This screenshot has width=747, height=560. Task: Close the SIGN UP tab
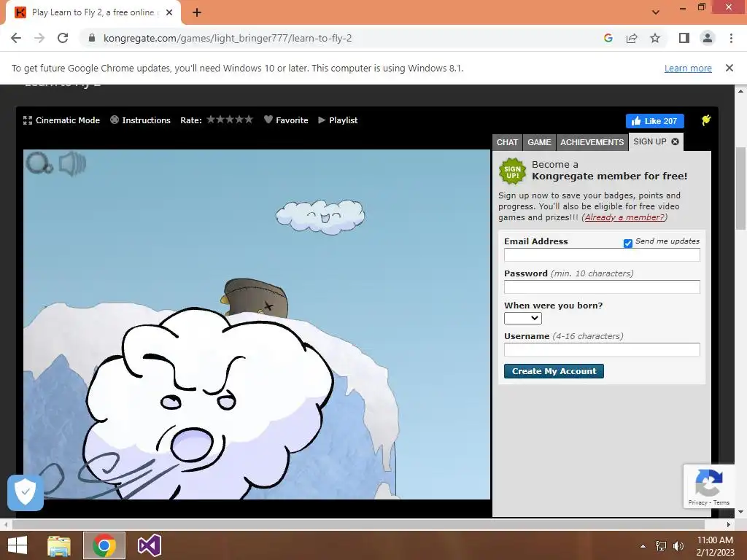(x=675, y=141)
